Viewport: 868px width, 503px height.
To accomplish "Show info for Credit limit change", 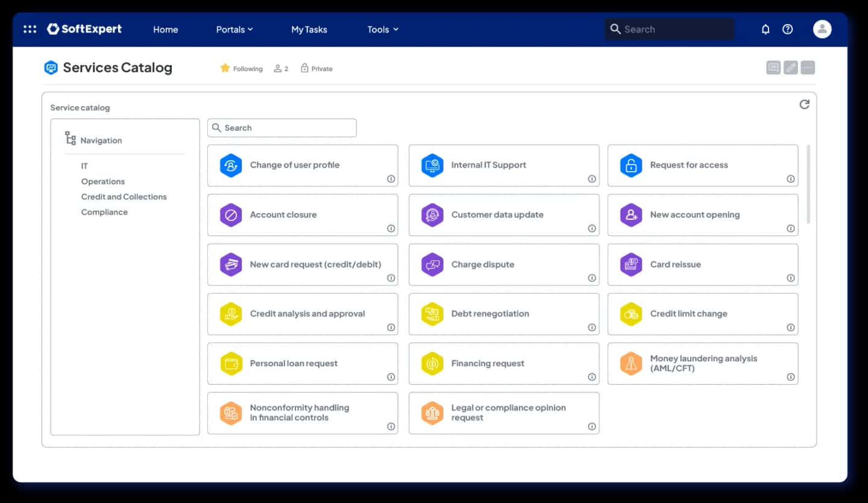I will (791, 328).
